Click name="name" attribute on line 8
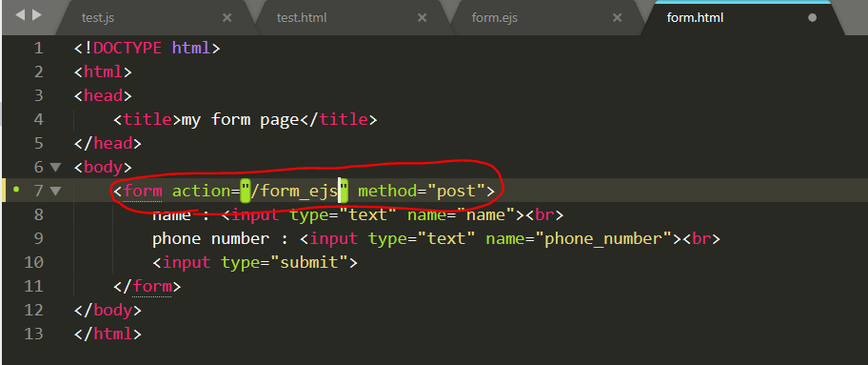The width and height of the screenshot is (868, 365). click(461, 214)
